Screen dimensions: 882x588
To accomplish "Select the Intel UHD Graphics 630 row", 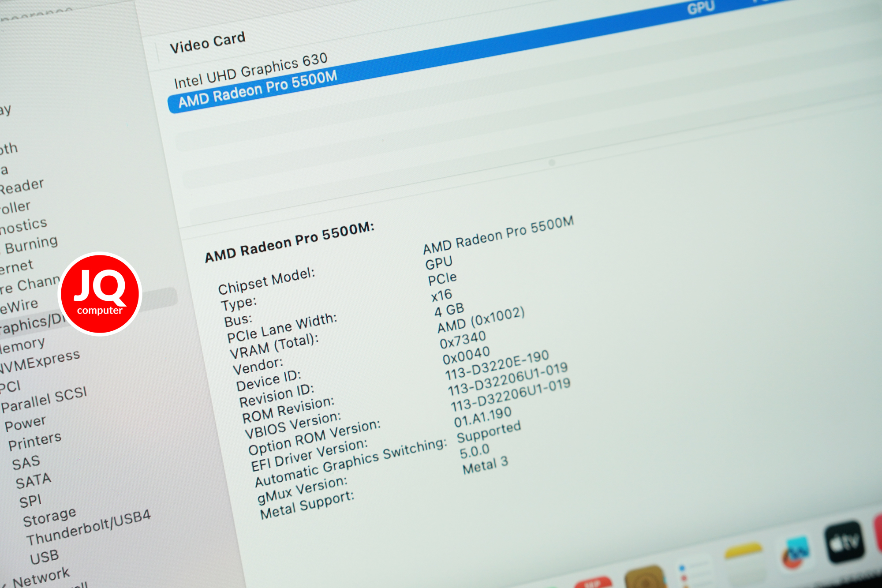I will click(250, 71).
